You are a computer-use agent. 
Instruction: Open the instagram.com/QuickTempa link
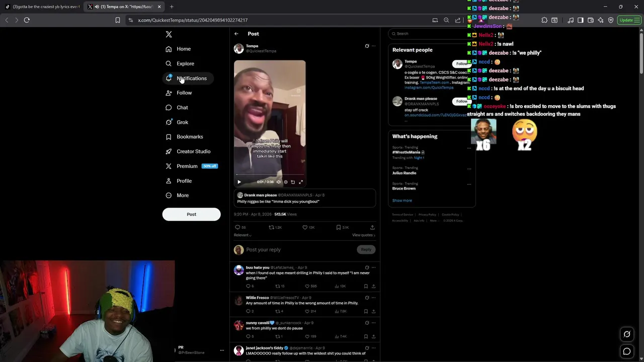[429, 87]
